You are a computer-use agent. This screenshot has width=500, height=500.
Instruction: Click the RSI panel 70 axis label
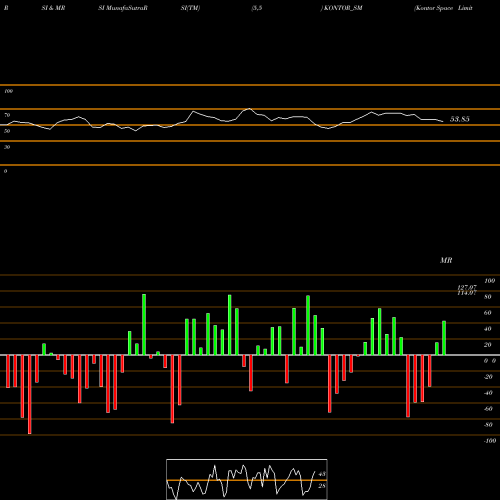pos(7,115)
